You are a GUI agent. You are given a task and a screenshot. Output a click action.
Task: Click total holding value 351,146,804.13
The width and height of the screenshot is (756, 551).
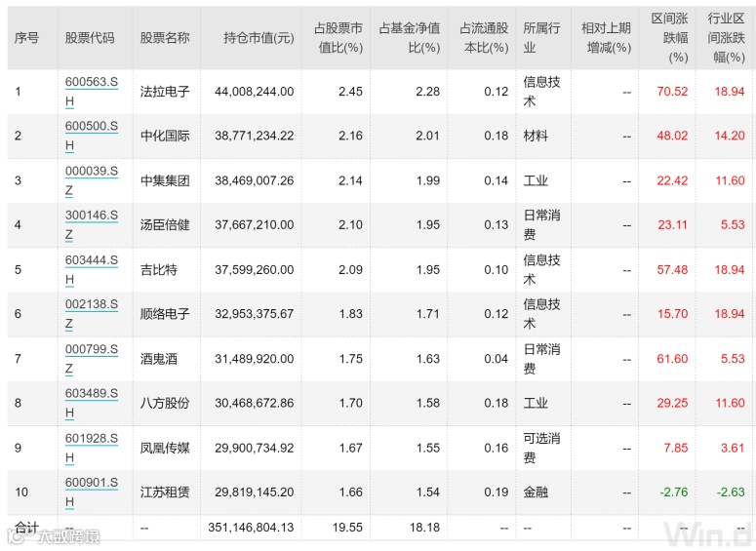(251, 528)
